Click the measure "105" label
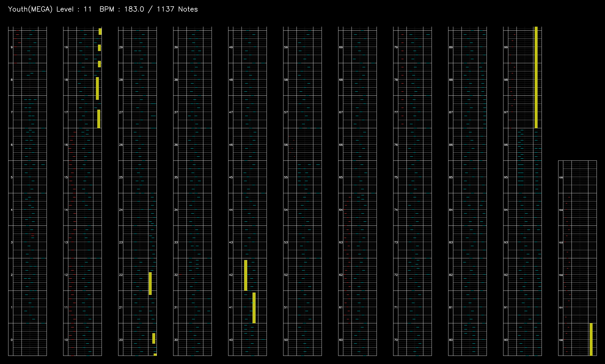 [x=561, y=177]
